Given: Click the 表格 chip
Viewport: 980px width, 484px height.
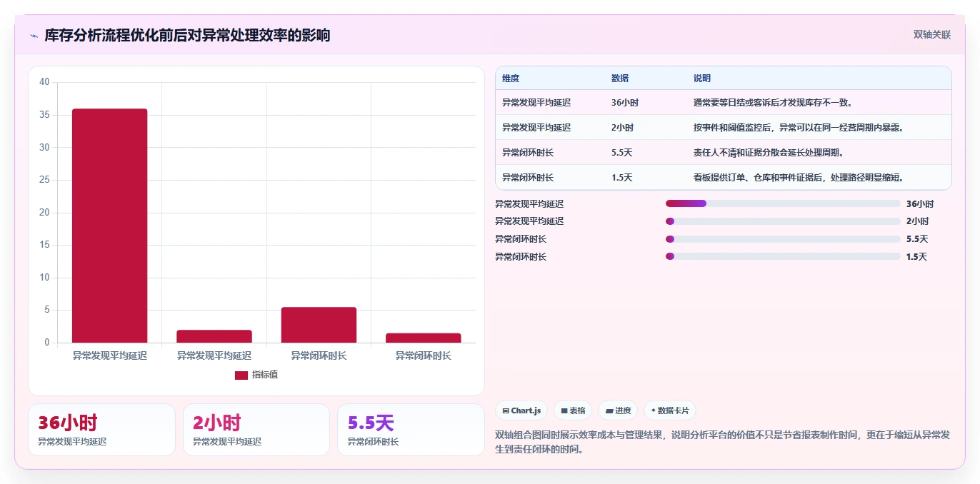Looking at the screenshot, I should [x=573, y=410].
